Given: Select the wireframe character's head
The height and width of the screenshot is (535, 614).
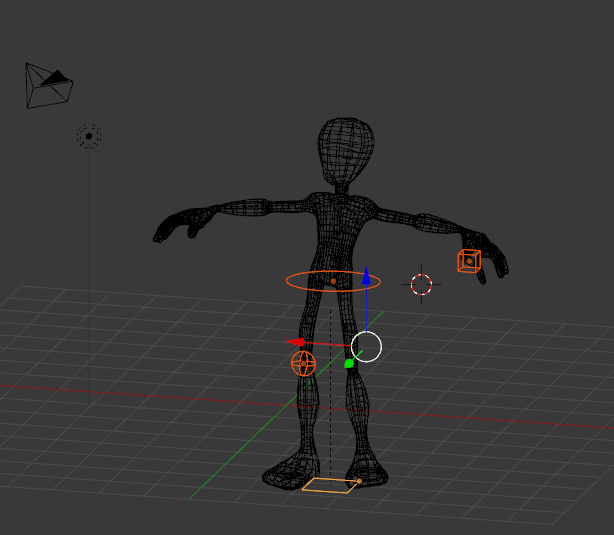Looking at the screenshot, I should [345, 151].
